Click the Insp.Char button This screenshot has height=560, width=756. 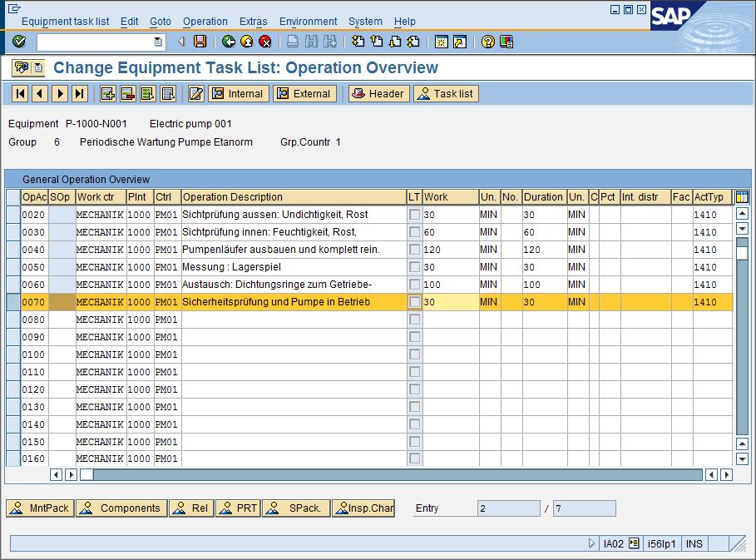point(363,508)
